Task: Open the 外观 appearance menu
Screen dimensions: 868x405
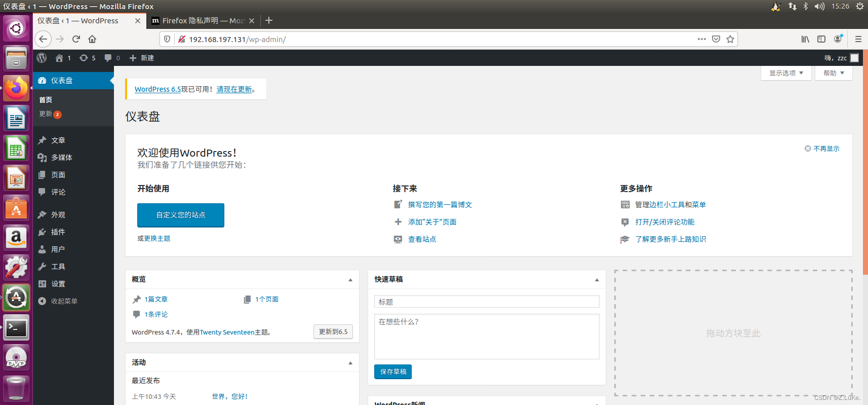Action: click(x=58, y=215)
